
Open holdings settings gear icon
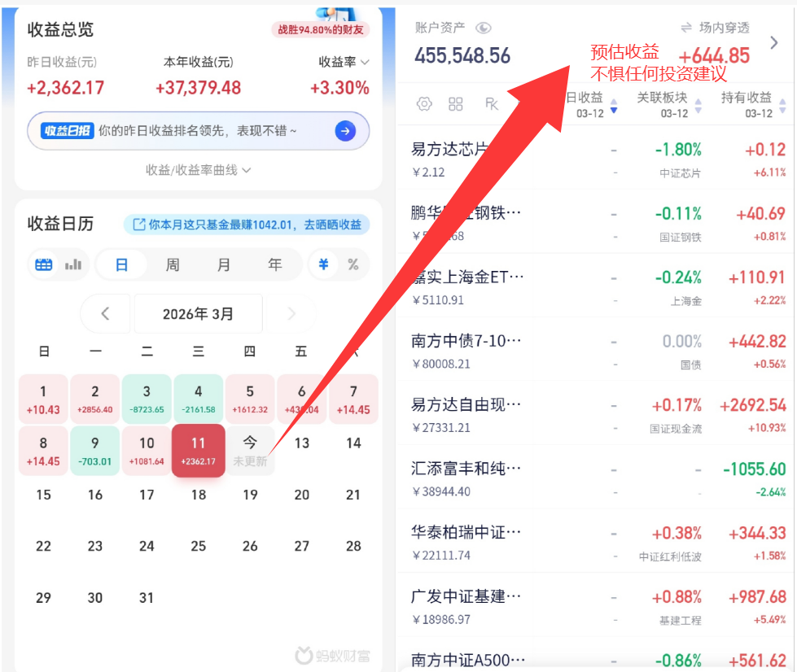tap(424, 104)
